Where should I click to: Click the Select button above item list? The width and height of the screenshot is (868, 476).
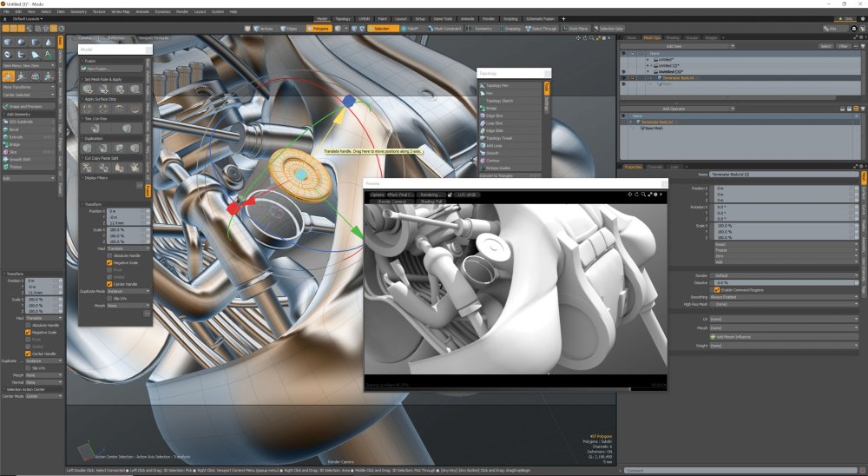[825, 46]
